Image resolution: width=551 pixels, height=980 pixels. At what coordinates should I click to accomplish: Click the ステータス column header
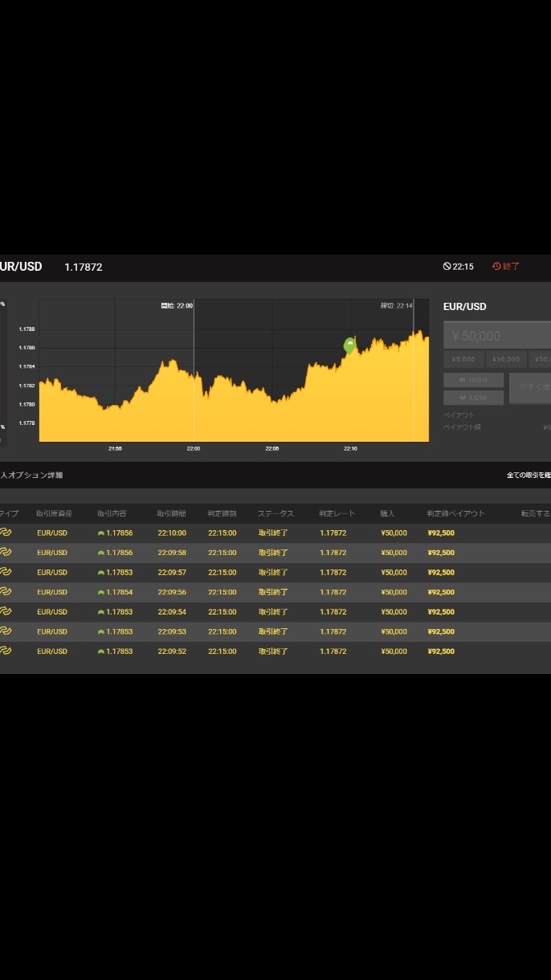click(x=275, y=513)
